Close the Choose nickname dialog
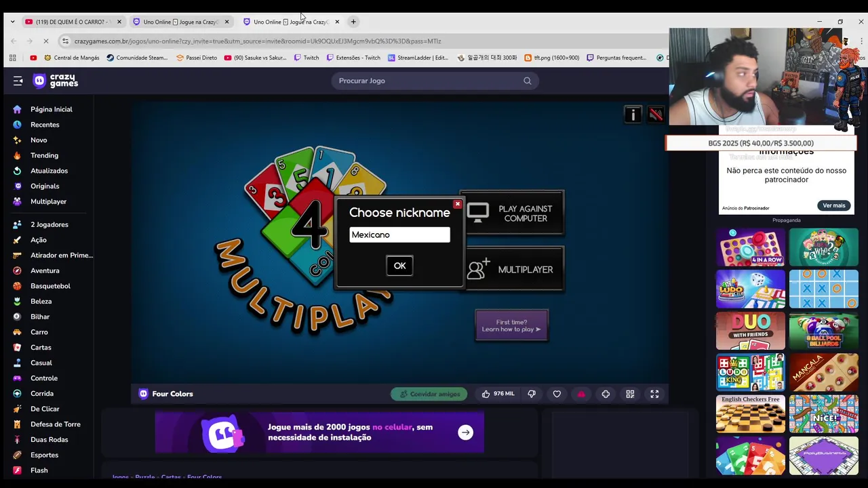The height and width of the screenshot is (488, 868). pyautogui.click(x=458, y=204)
